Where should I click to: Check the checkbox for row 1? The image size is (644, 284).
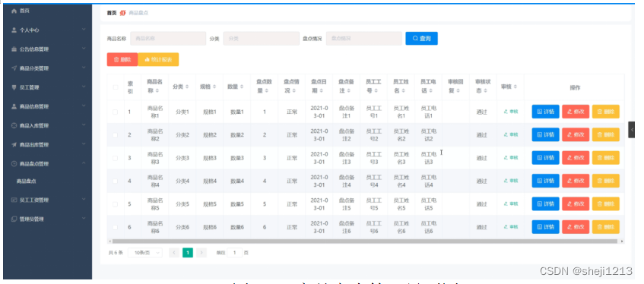[x=116, y=112]
